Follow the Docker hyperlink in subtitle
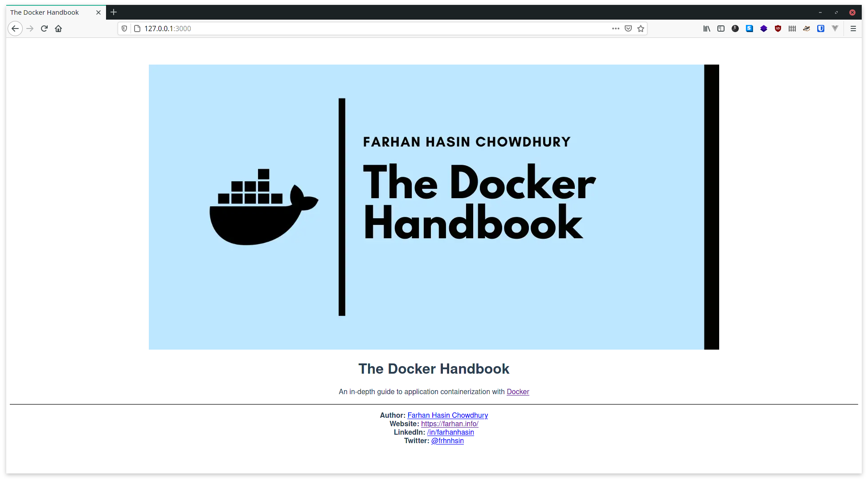 click(x=518, y=391)
